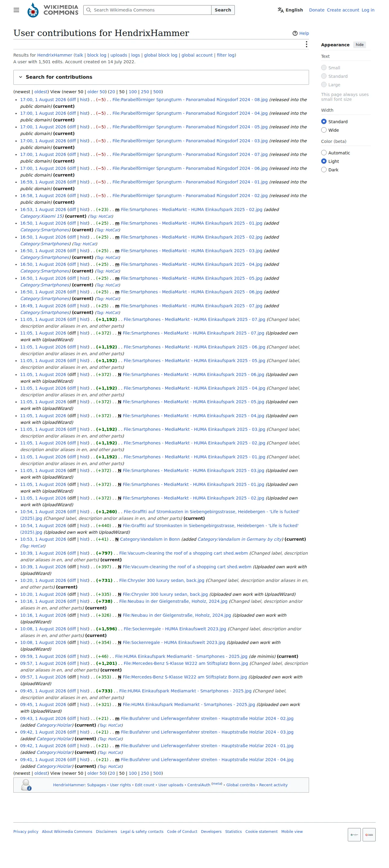Open the 09:59, 1 August 2026 revision
The width and height of the screenshot is (389, 868).
pyautogui.click(x=43, y=656)
